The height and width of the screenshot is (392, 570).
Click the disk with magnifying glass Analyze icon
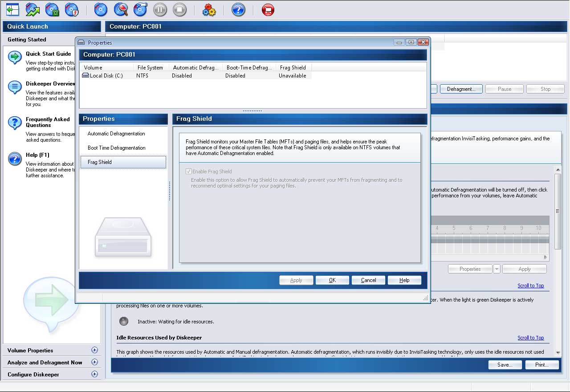121,9
